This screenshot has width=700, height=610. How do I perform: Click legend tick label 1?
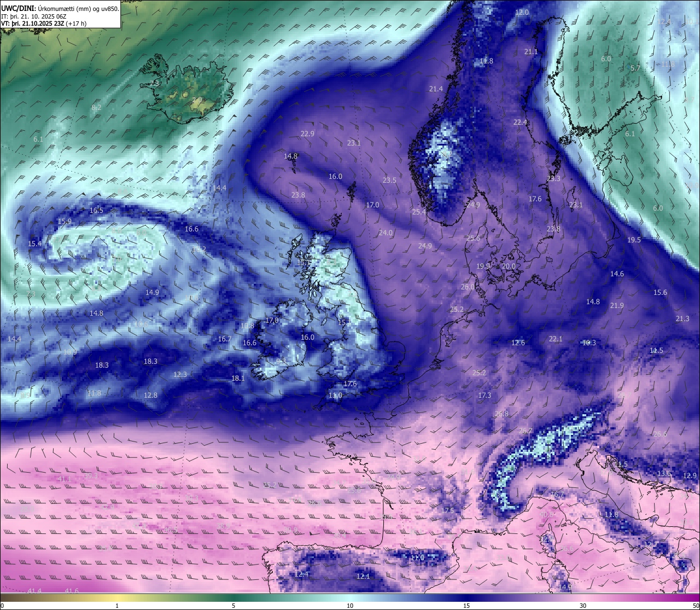(117, 606)
